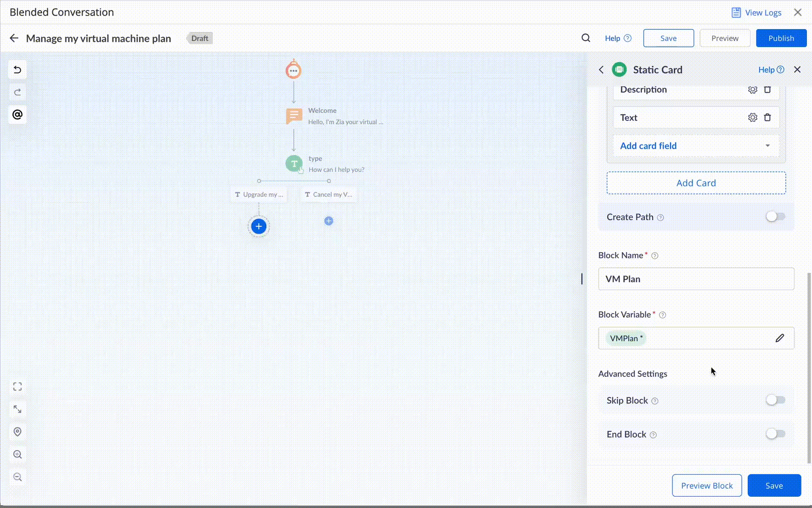Zoom in on the canvas

tap(17, 454)
